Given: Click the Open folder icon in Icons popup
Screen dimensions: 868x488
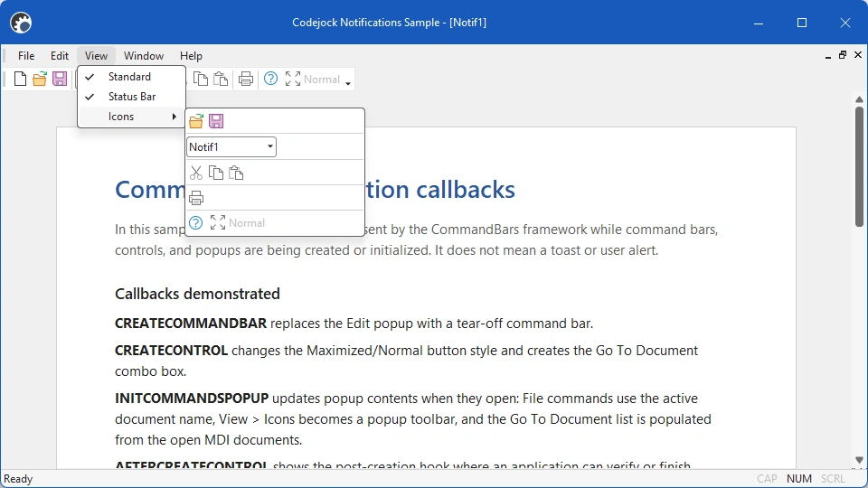Looking at the screenshot, I should coord(196,121).
